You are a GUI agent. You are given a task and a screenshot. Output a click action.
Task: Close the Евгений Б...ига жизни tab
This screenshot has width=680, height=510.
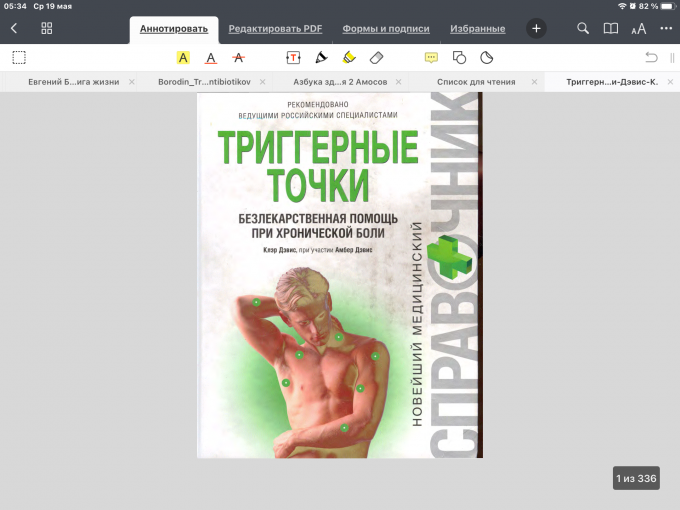pyautogui.click(x=132, y=82)
